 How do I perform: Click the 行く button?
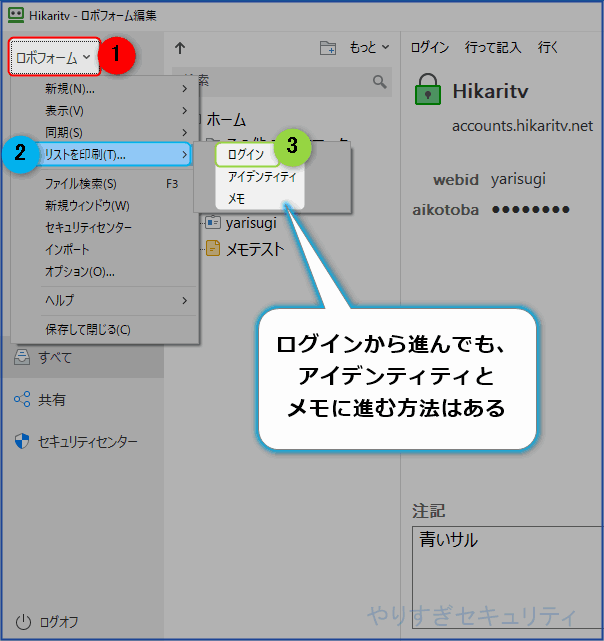[x=548, y=47]
